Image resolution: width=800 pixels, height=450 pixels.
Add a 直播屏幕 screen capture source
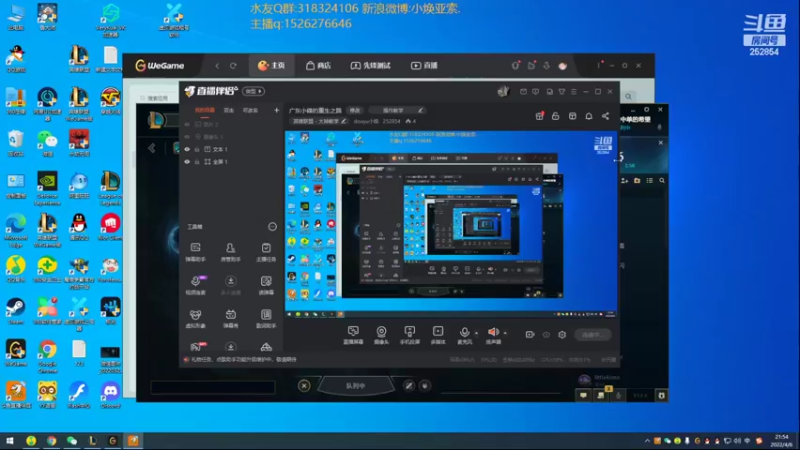click(353, 335)
